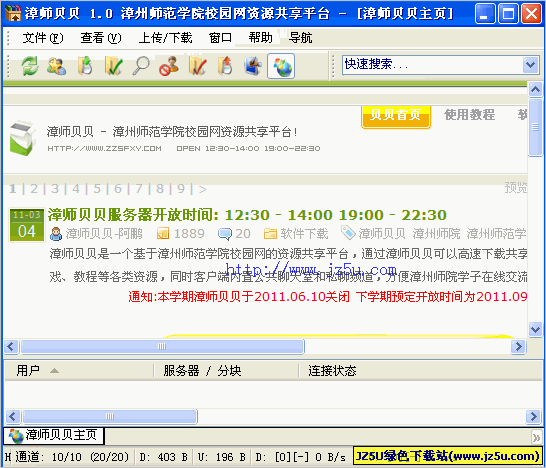Click the 预览 link on the right
Screen dimensions: 546x468
point(516,188)
